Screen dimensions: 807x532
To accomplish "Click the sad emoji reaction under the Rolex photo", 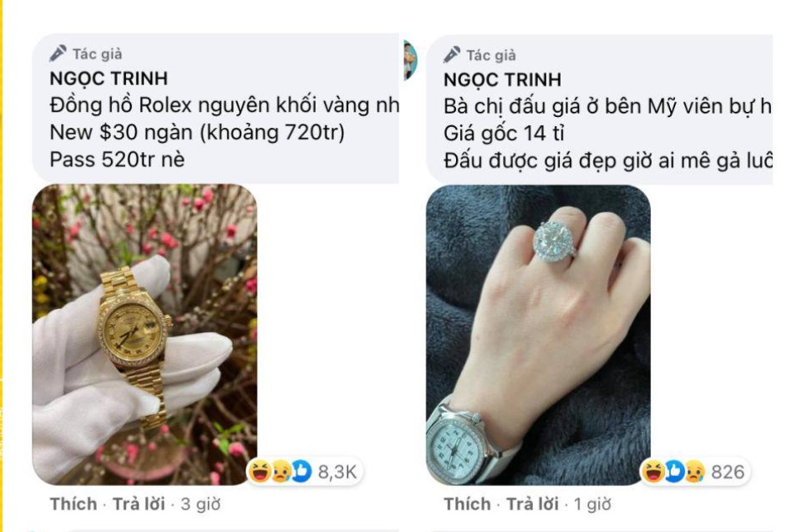I will pyautogui.click(x=281, y=472).
